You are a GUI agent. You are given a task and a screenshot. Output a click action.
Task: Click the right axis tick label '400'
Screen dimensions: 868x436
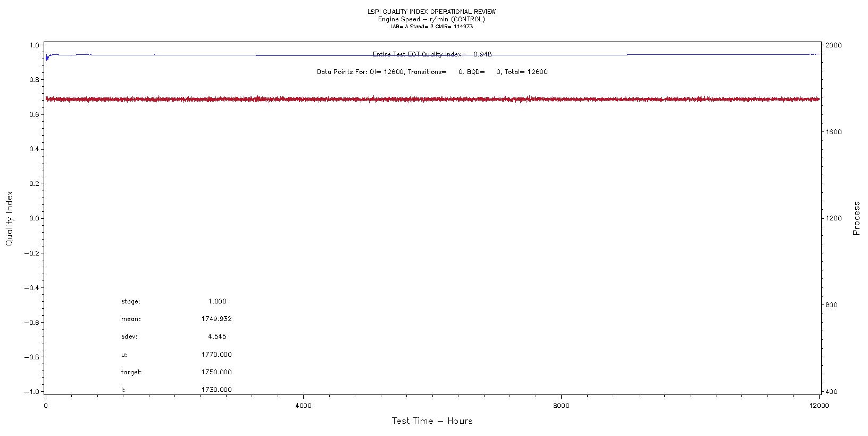(831, 392)
